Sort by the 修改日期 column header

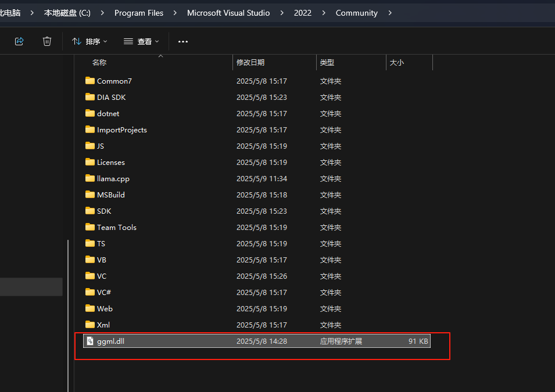250,63
